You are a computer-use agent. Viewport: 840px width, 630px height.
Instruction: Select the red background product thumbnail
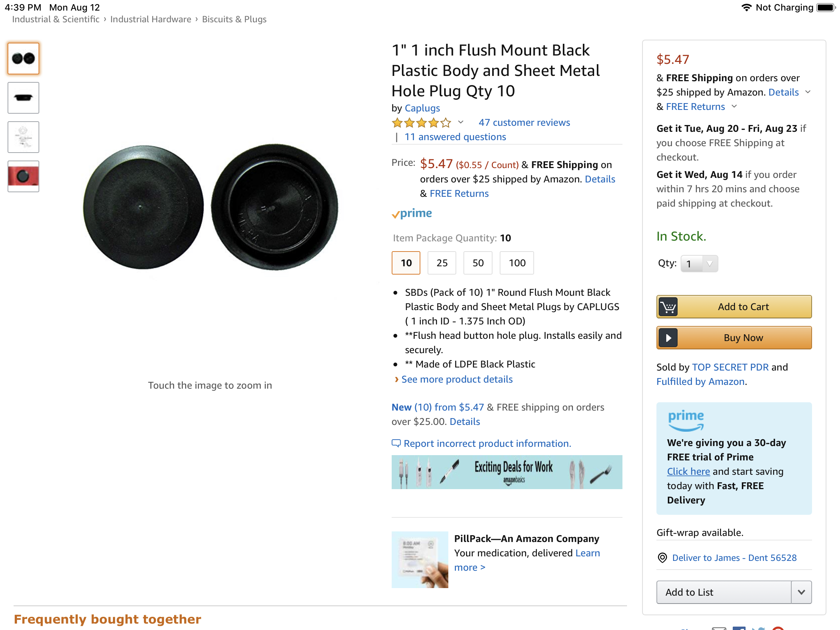[x=23, y=176]
